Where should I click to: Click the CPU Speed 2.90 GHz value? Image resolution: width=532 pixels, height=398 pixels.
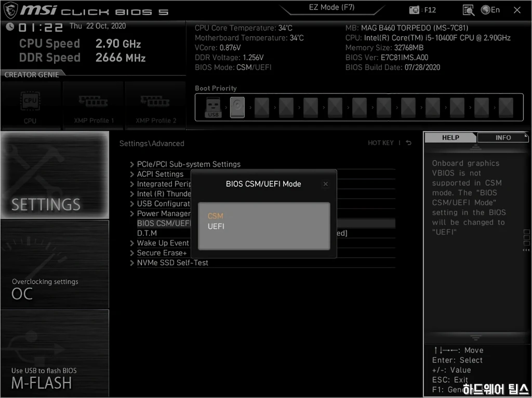[118, 44]
